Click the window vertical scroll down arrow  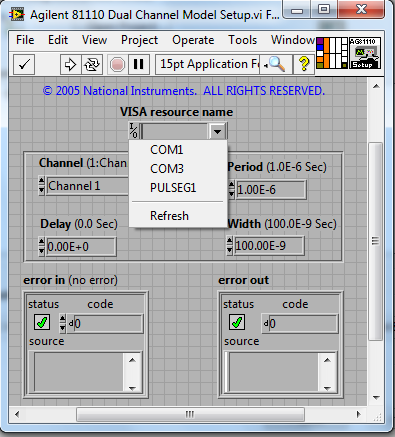click(x=376, y=397)
